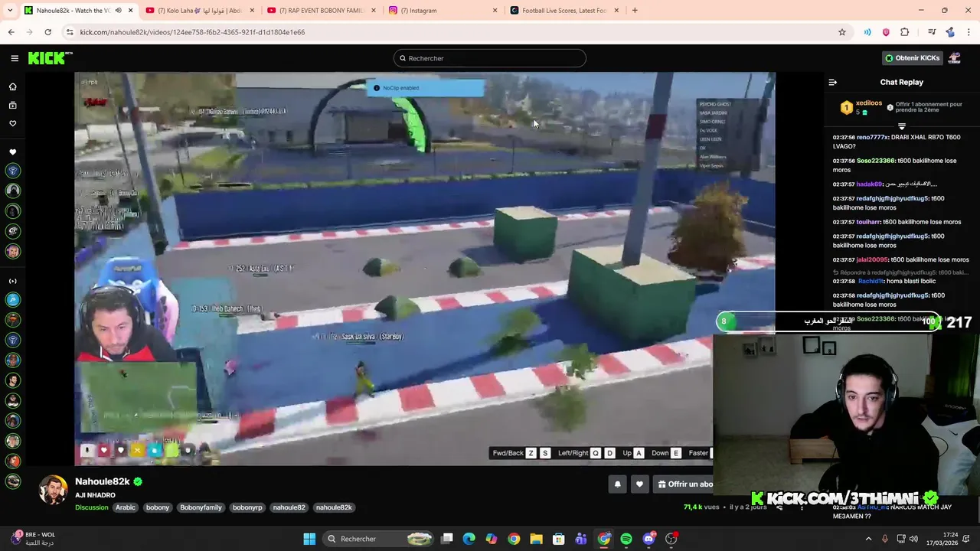980x551 pixels.
Task: Click the Obtenir KICKs button
Action: click(912, 58)
